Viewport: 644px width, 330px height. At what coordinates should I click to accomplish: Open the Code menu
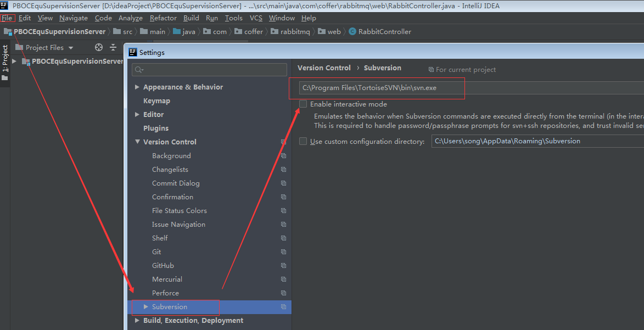(x=103, y=18)
